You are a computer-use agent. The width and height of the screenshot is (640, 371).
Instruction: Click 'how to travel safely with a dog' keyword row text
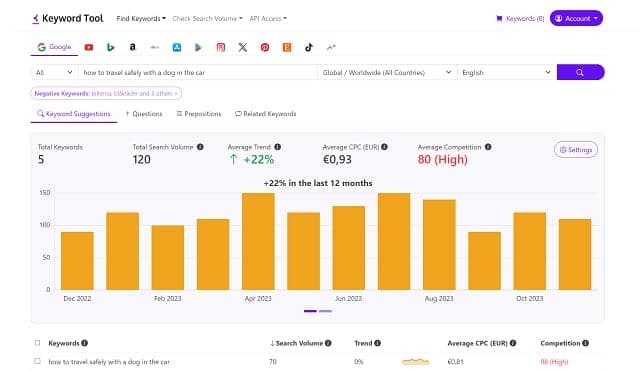point(109,362)
